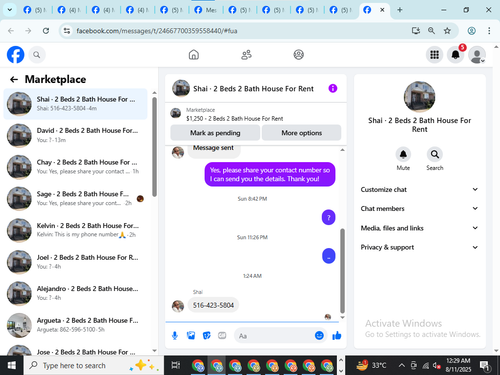This screenshot has height=375, width=500.
Task: Open the account profile avatar menu
Action: point(477,54)
